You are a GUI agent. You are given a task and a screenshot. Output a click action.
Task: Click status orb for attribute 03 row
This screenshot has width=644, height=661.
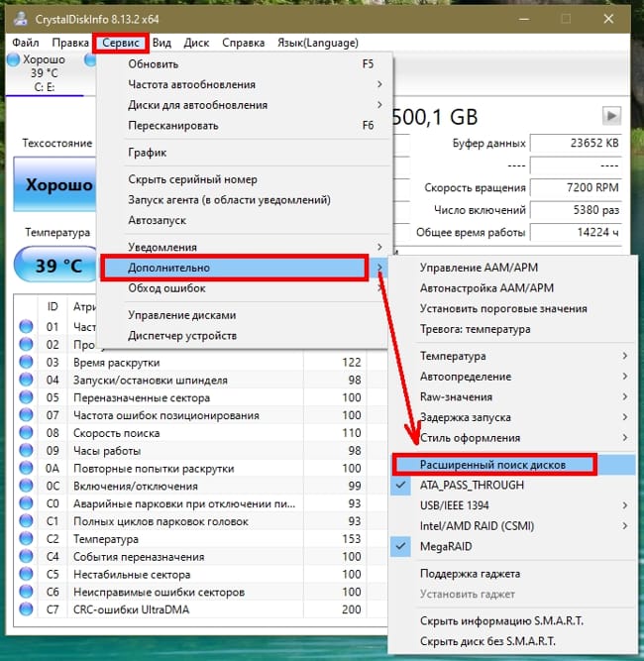pos(26,362)
